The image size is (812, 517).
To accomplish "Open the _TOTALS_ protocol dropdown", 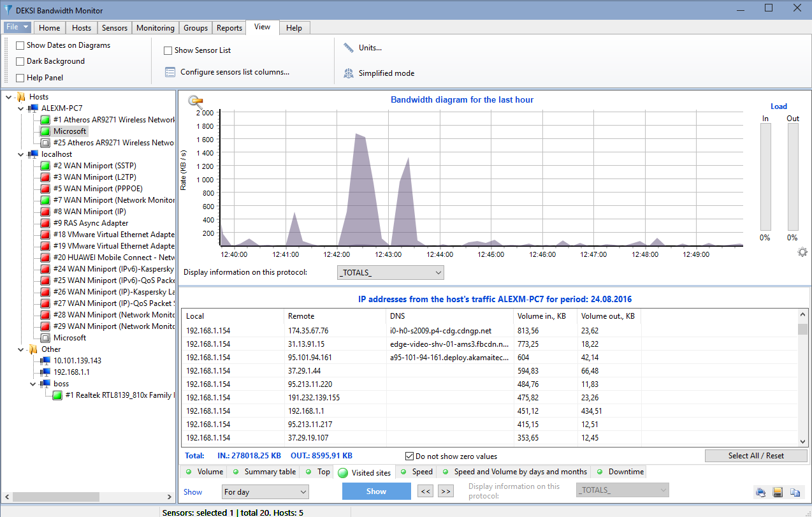I will [390, 272].
